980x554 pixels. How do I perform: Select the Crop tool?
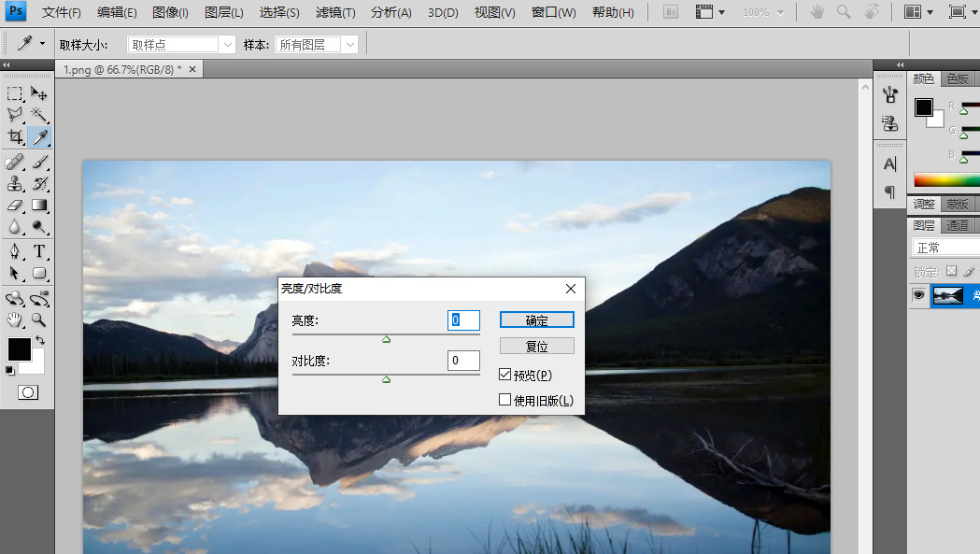pyautogui.click(x=15, y=137)
